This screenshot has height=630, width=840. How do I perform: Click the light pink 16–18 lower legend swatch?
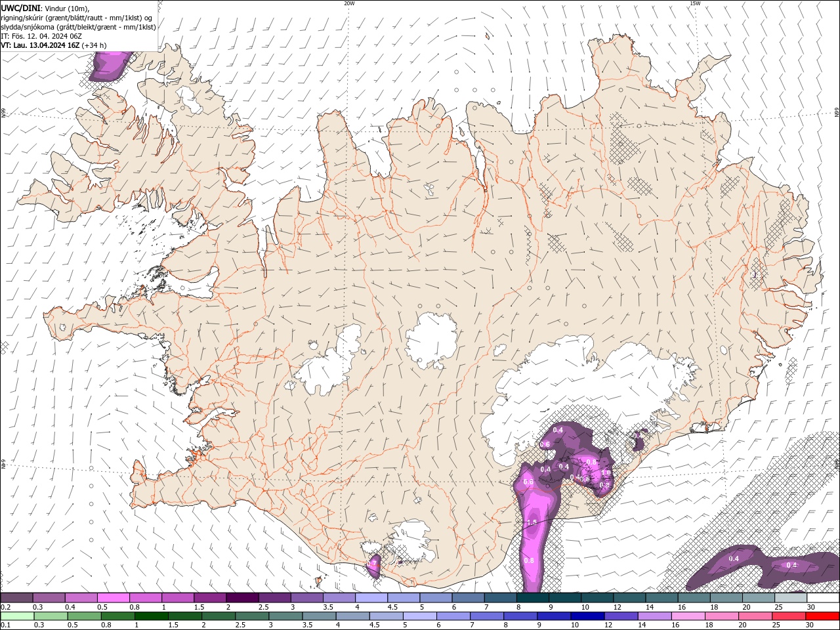[x=688, y=616]
